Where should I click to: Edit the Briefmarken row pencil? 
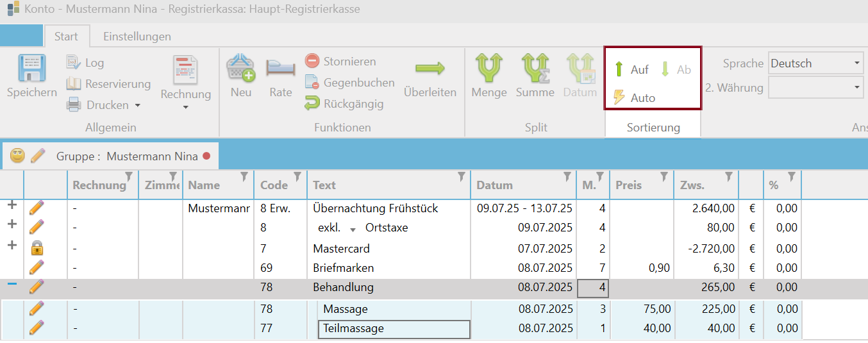pos(37,267)
